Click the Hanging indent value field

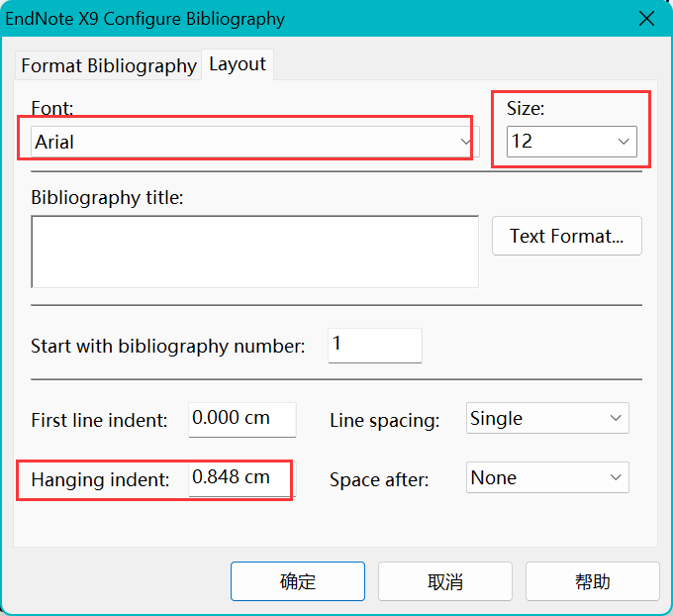pyautogui.click(x=242, y=479)
